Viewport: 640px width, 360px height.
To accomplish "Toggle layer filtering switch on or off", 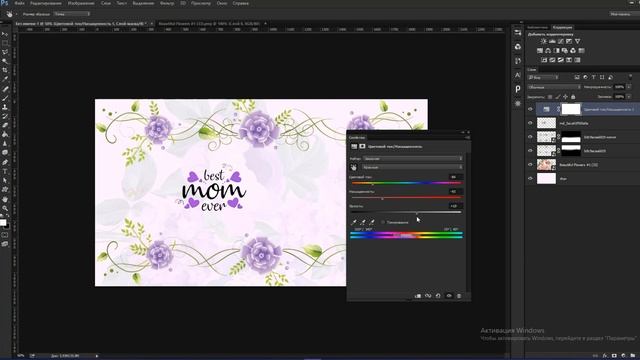I will [630, 76].
